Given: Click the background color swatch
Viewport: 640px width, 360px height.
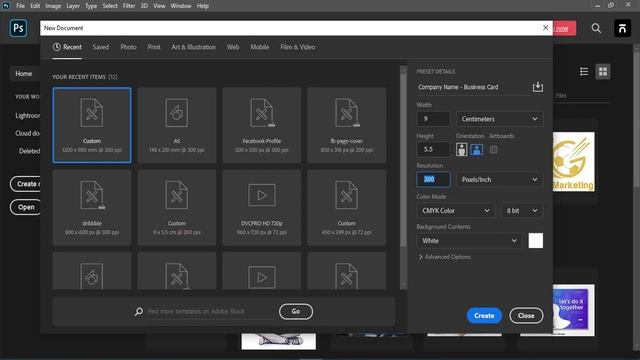Looking at the screenshot, I should click(x=536, y=241).
